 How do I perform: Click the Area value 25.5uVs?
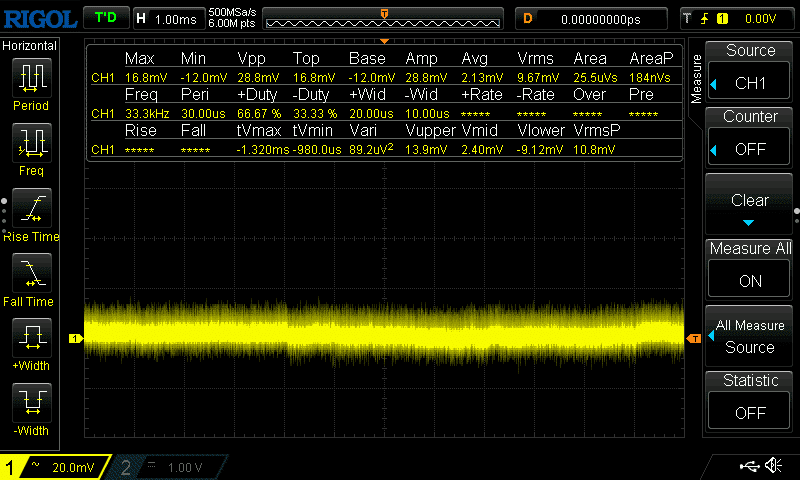click(x=595, y=78)
